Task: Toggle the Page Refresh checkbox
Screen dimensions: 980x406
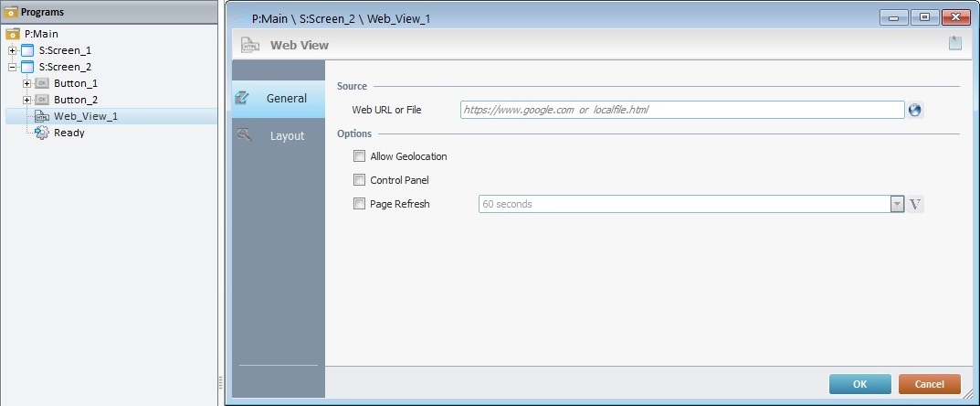Action: point(359,204)
